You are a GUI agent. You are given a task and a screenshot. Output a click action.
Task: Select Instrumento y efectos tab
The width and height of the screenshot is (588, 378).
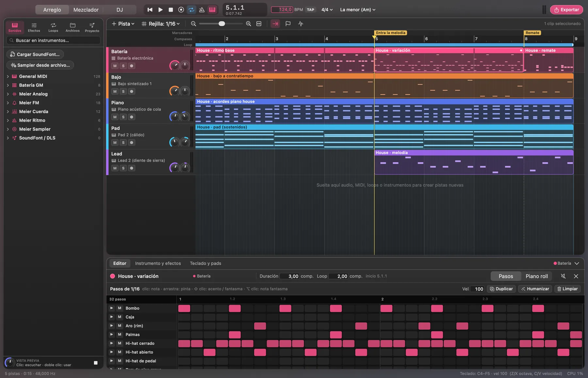(x=158, y=263)
